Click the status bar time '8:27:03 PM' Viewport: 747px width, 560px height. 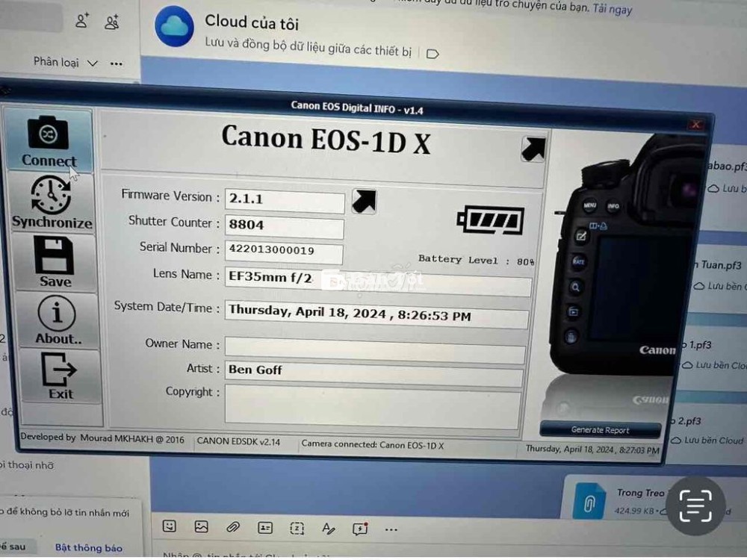point(639,450)
